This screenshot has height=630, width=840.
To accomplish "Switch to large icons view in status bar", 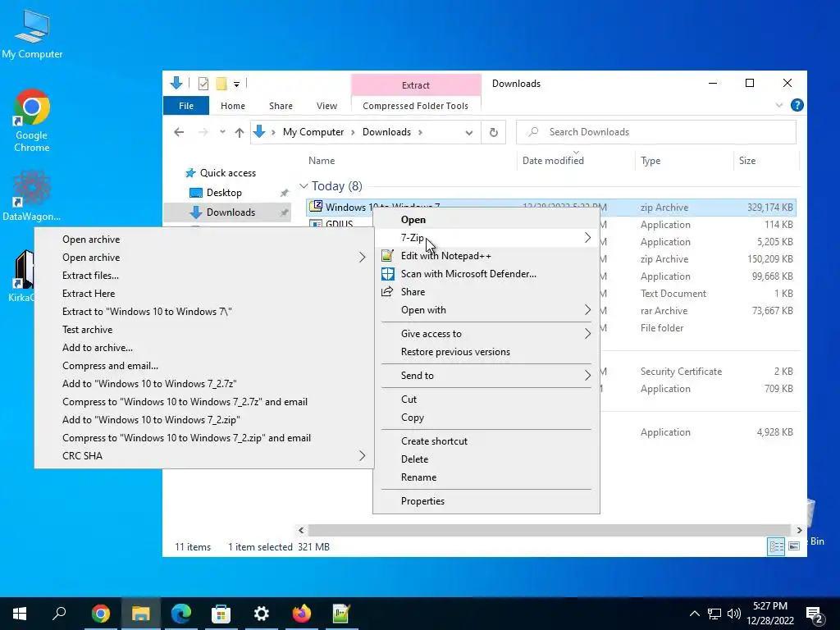I will [794, 546].
